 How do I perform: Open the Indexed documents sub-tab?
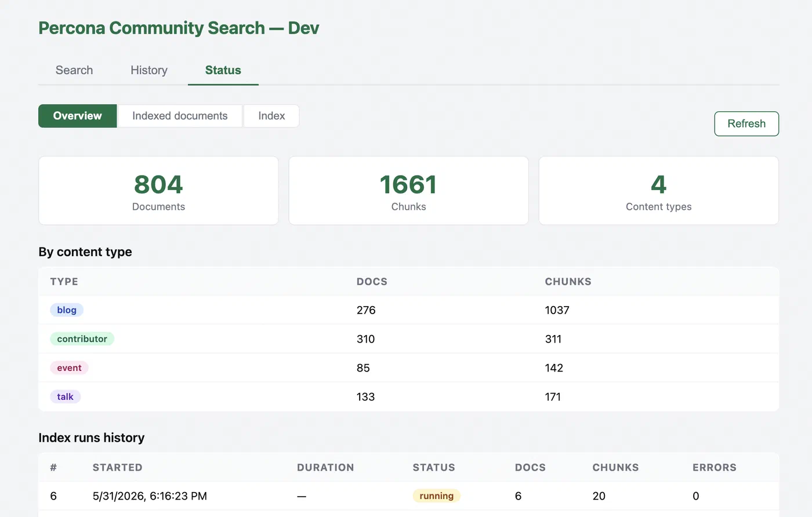point(180,116)
